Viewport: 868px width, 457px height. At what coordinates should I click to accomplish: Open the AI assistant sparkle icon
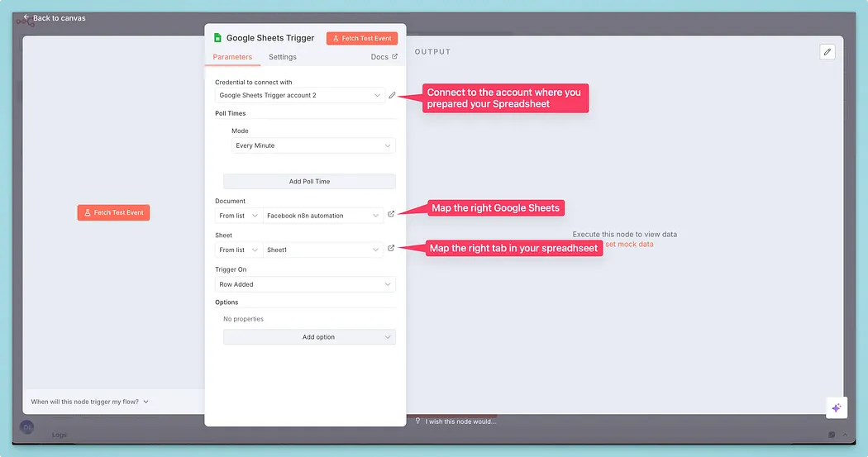coord(837,407)
